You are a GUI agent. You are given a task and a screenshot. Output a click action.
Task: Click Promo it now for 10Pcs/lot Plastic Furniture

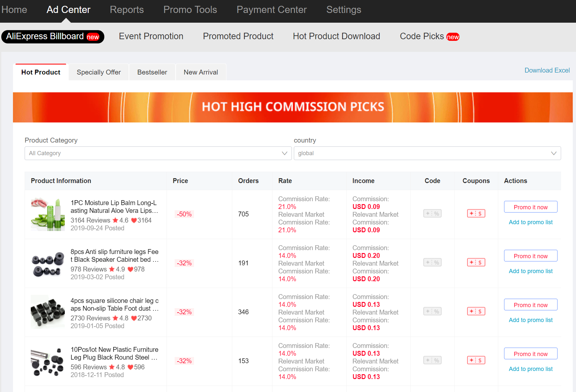pos(531,354)
